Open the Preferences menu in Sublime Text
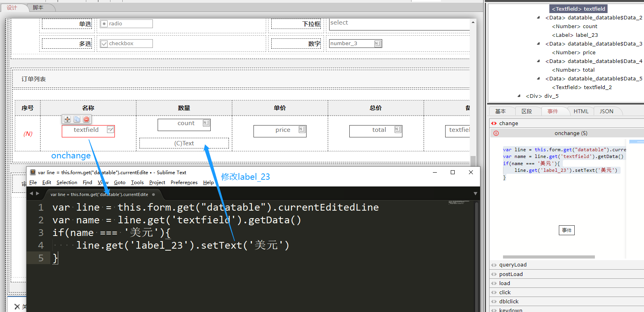This screenshot has width=644, height=312. pyautogui.click(x=184, y=183)
